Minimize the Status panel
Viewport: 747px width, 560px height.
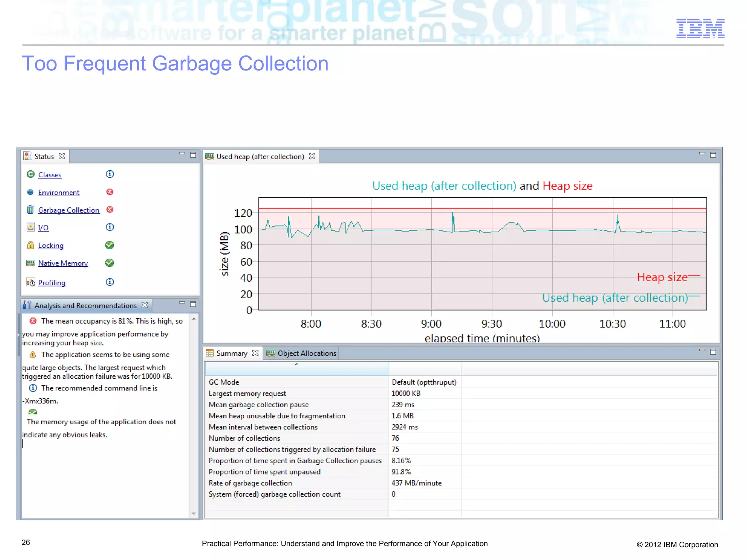coord(182,154)
